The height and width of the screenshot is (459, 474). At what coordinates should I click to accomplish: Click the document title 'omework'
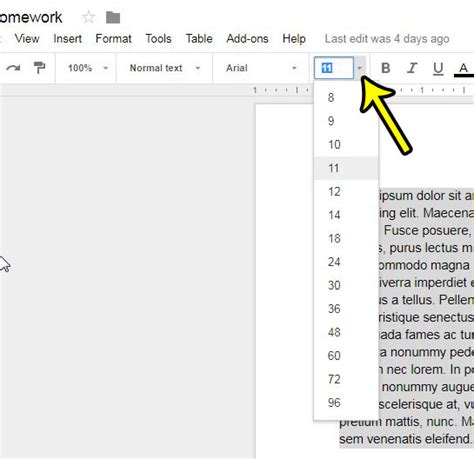point(31,17)
